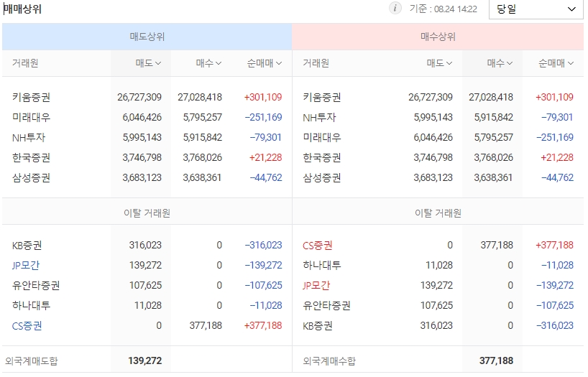
Task: Click KB증권 -316,023 net value under 매도상위
Action: [x=263, y=245]
